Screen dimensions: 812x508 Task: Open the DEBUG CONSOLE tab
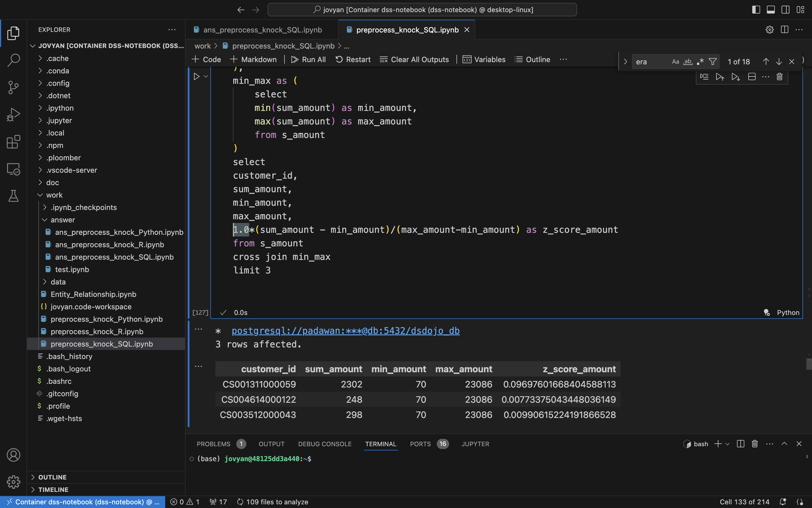[x=325, y=444]
